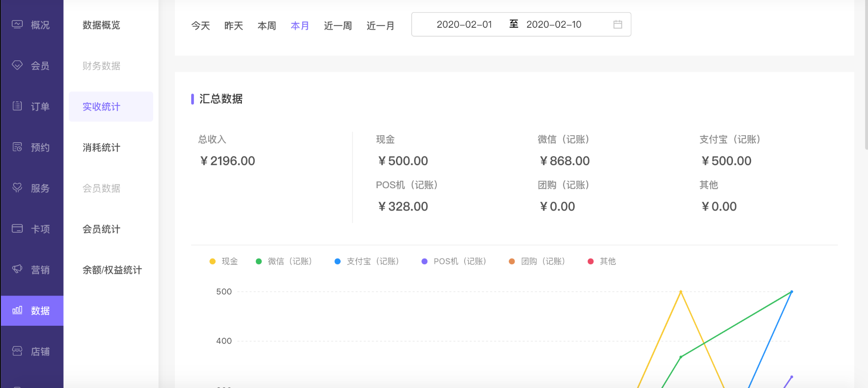Click the 400 y-axis label on chart
This screenshot has height=388, width=868.
224,341
